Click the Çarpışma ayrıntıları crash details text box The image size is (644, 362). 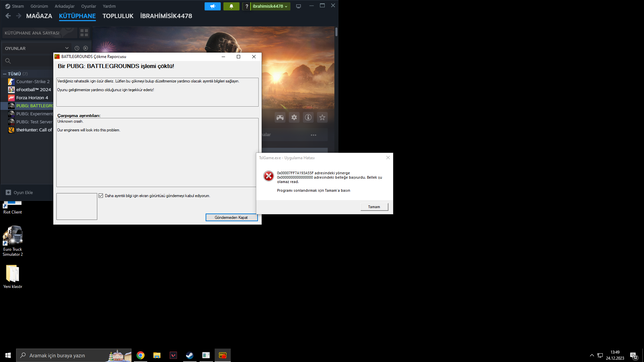(157, 152)
